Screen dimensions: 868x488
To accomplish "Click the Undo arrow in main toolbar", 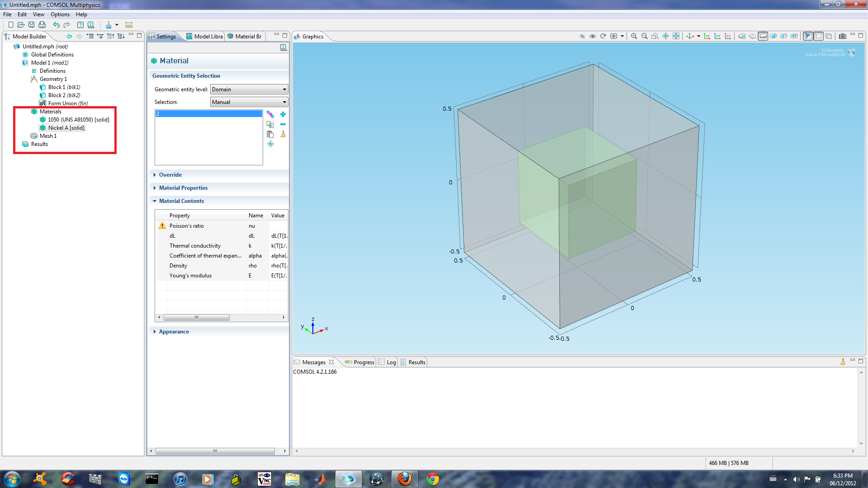I will (x=56, y=25).
